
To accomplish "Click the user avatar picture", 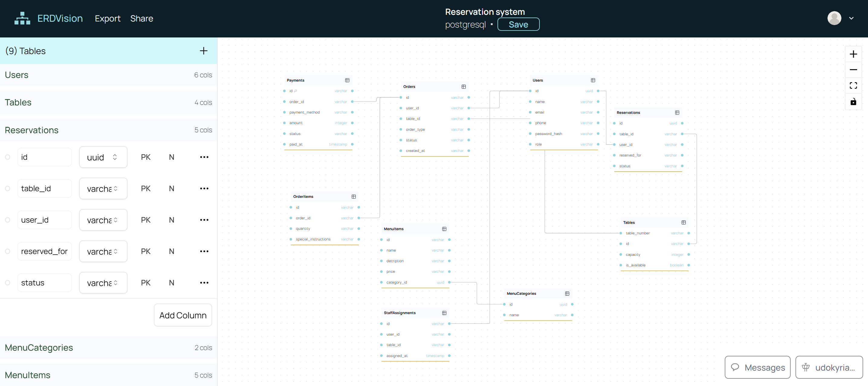I will pyautogui.click(x=834, y=18).
